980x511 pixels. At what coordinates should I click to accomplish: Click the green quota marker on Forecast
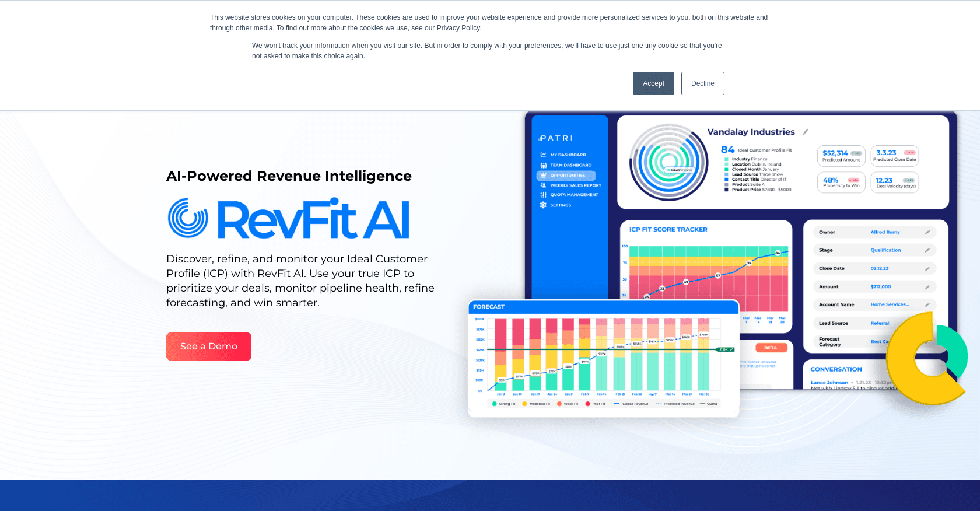coord(726,349)
